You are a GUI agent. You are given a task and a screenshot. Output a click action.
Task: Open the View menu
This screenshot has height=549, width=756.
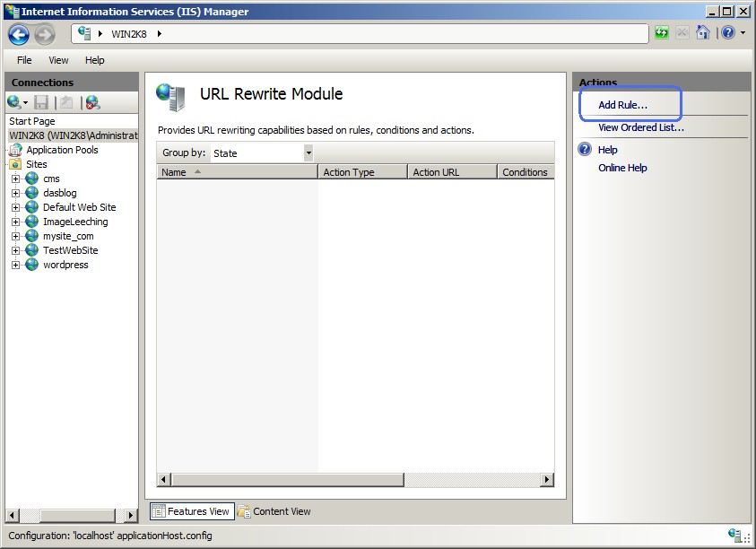[58, 60]
